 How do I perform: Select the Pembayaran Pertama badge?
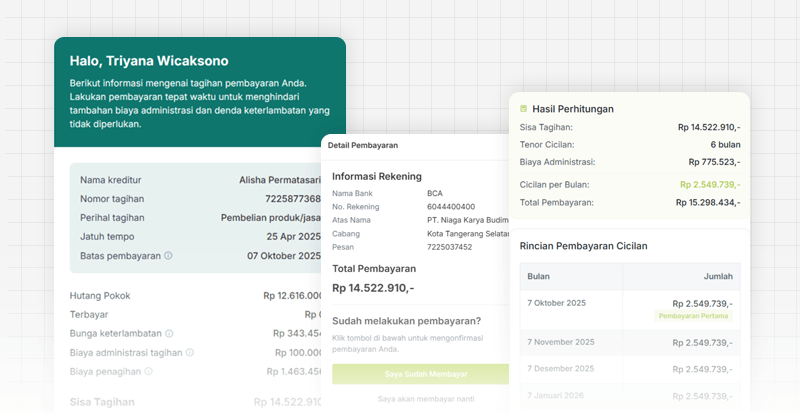[x=694, y=316]
